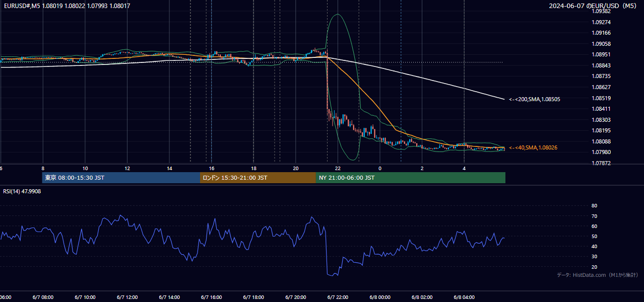Click hour label 10 under the price chart

pyautogui.click(x=85, y=168)
